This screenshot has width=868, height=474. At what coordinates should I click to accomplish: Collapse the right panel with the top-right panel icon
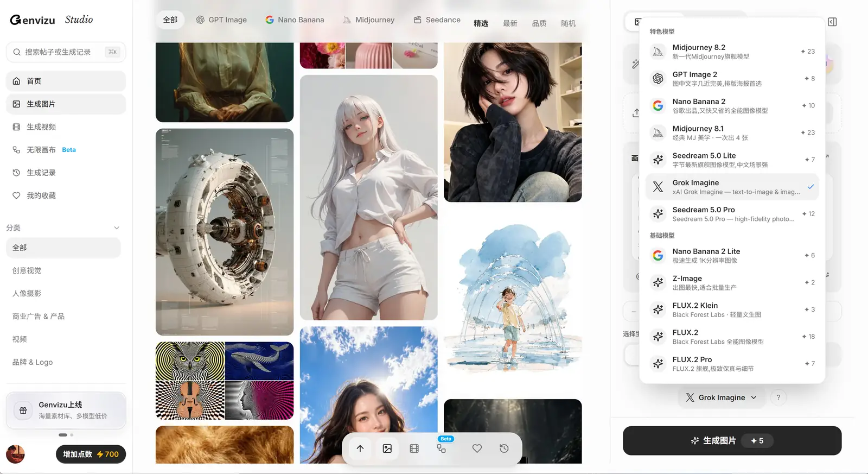833,22
